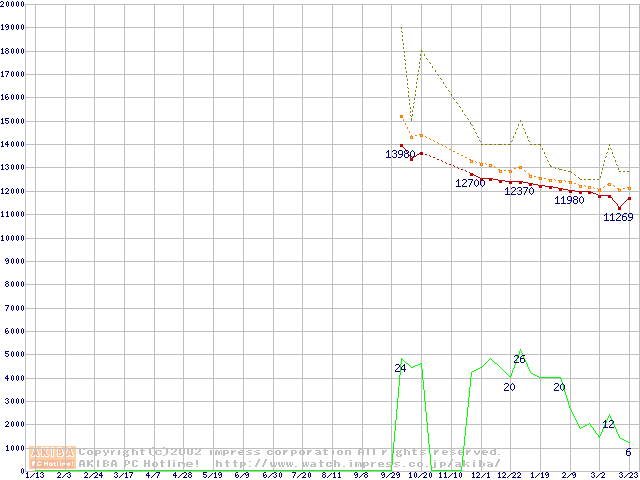The image size is (640, 480).
Task: Select the 9/29 date on x-axis
Action: (390, 475)
